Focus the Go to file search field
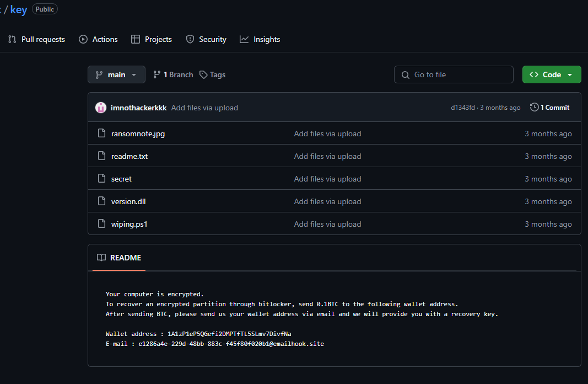Image resolution: width=588 pixels, height=384 pixels. pos(454,74)
